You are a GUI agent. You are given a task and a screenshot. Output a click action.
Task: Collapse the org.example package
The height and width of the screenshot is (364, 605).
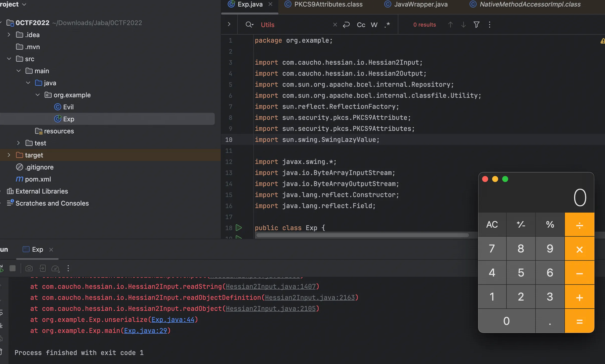38,95
